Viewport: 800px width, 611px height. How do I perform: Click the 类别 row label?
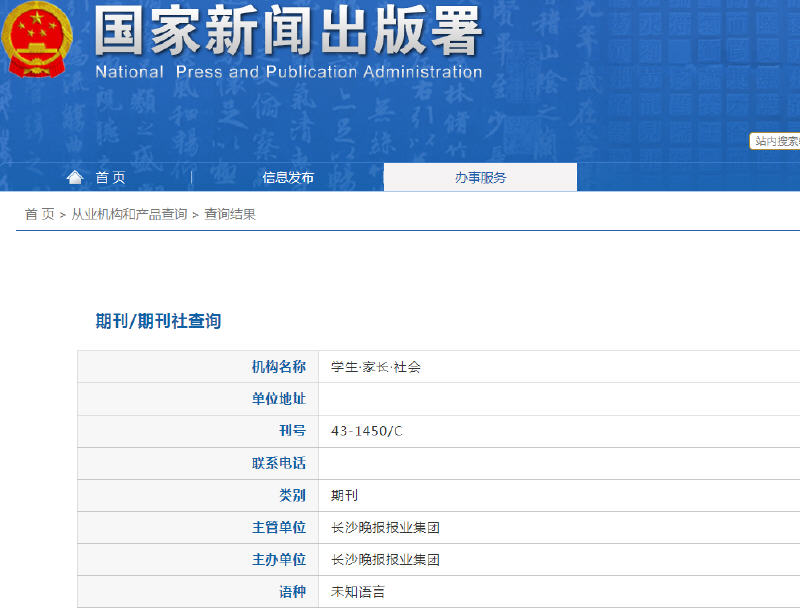pos(292,495)
